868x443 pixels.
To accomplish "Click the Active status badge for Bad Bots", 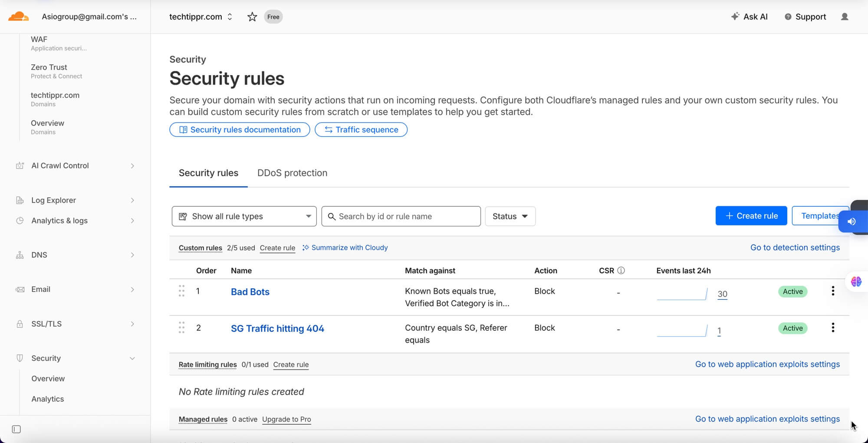I will [x=792, y=291].
